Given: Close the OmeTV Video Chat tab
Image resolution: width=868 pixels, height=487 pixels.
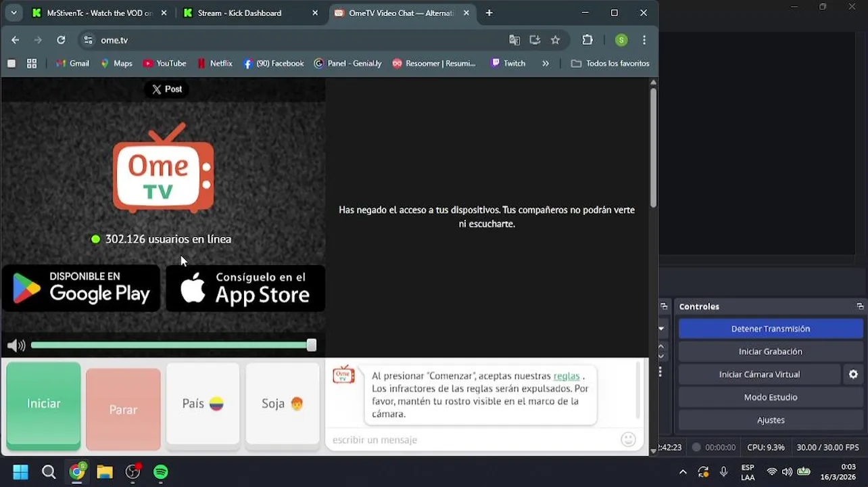Looking at the screenshot, I should [x=466, y=13].
